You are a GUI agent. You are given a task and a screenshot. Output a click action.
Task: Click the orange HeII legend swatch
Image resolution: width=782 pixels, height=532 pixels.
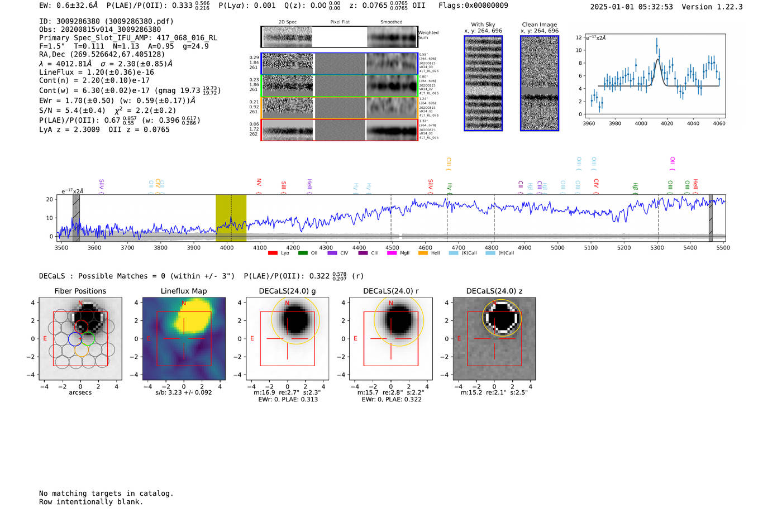423,253
